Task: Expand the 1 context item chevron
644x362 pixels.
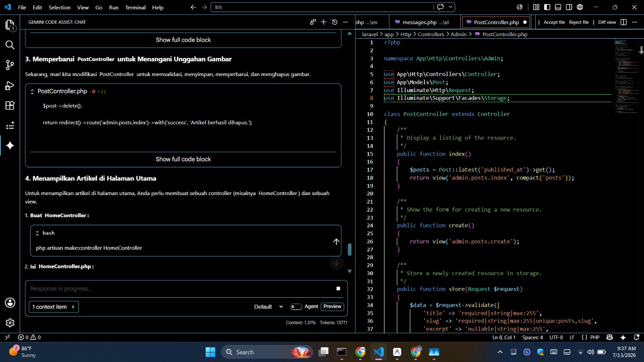Action: point(73,307)
